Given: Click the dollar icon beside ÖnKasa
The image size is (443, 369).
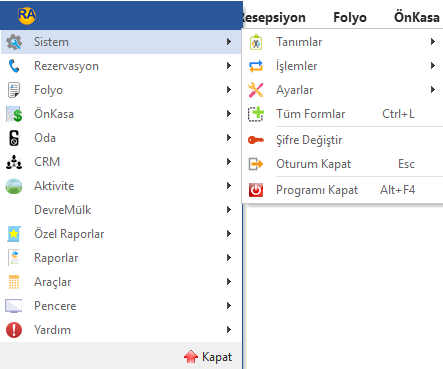Looking at the screenshot, I should [x=14, y=114].
